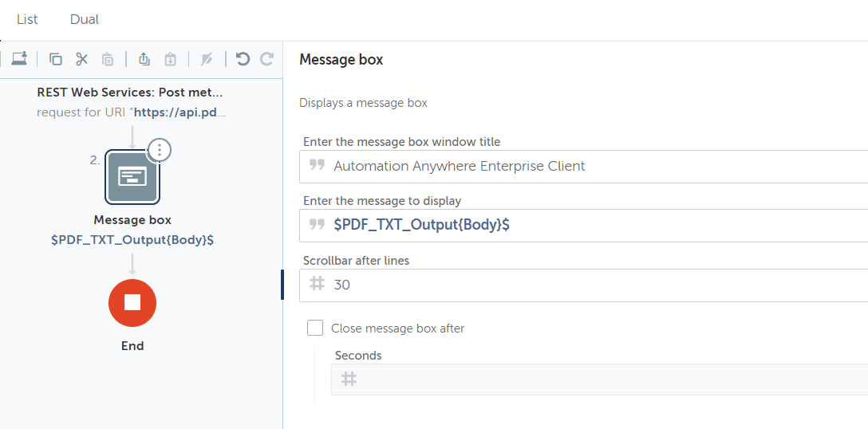
Task: Cut the selected action with the scissors icon
Action: (x=82, y=59)
